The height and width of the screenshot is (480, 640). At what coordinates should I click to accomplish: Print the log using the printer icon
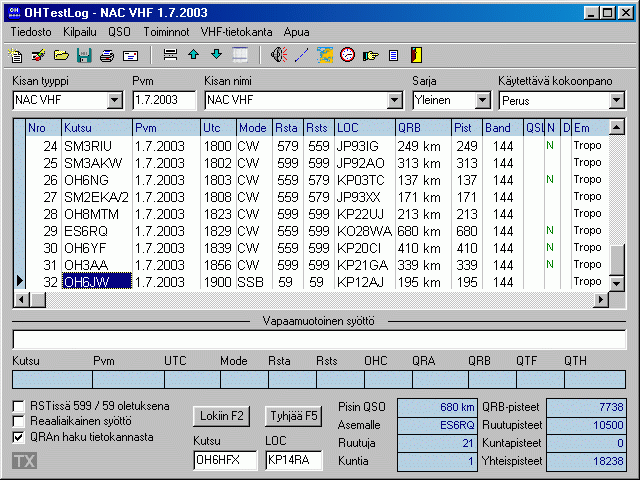(107, 55)
